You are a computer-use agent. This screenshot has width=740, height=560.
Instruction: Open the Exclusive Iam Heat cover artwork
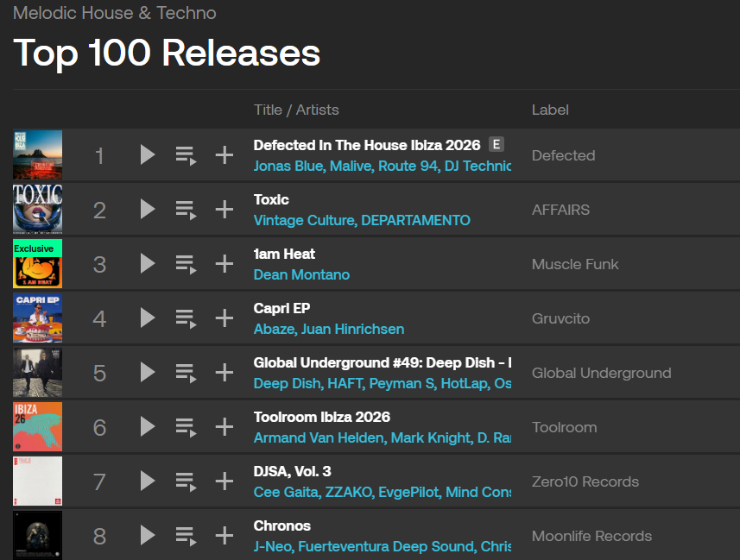point(37,263)
